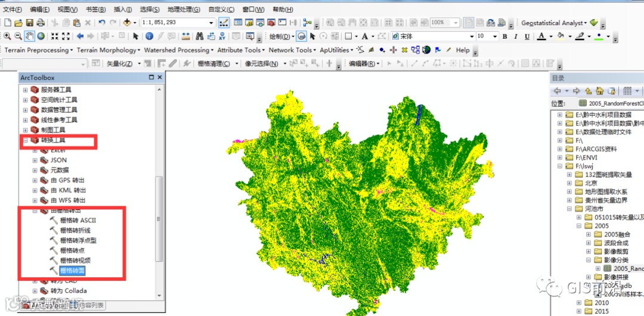Click the Go Back to Previous Extent arrow

coord(80,36)
